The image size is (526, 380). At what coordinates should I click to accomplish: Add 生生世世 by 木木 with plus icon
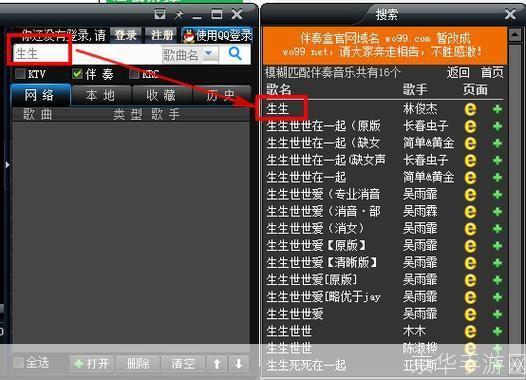coord(497,331)
